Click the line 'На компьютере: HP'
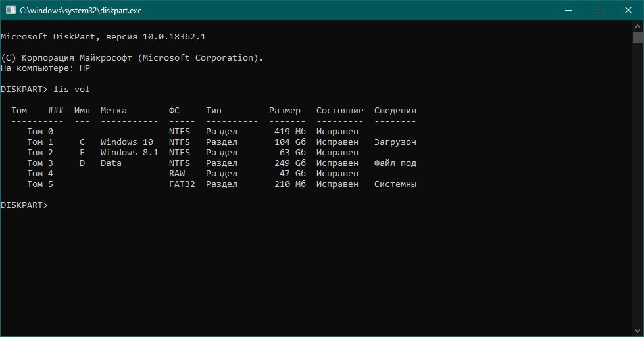 (45, 68)
